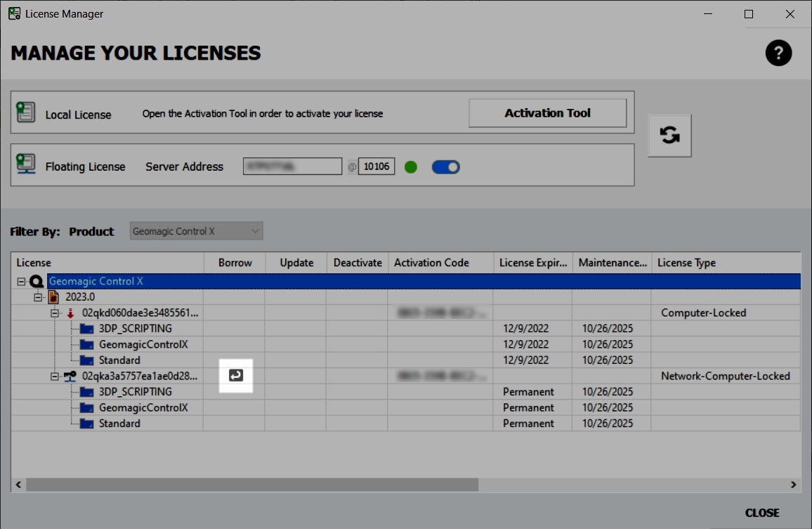Click the Help question mark icon
812x529 pixels.
click(778, 53)
